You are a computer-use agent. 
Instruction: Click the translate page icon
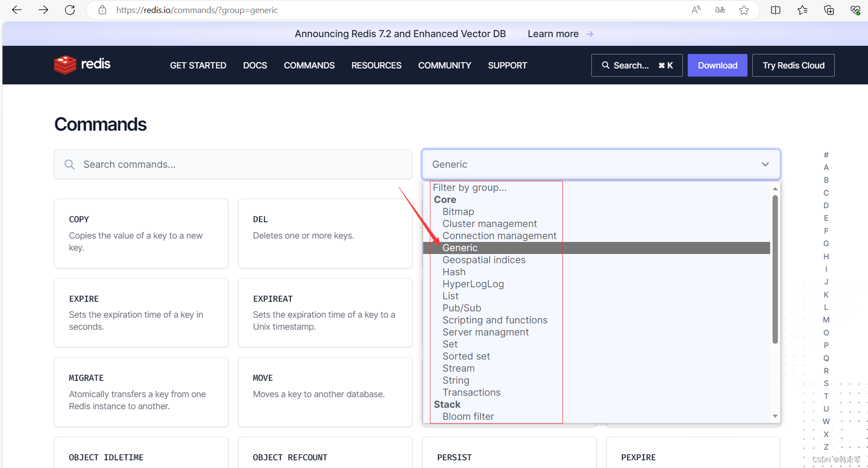pos(720,10)
